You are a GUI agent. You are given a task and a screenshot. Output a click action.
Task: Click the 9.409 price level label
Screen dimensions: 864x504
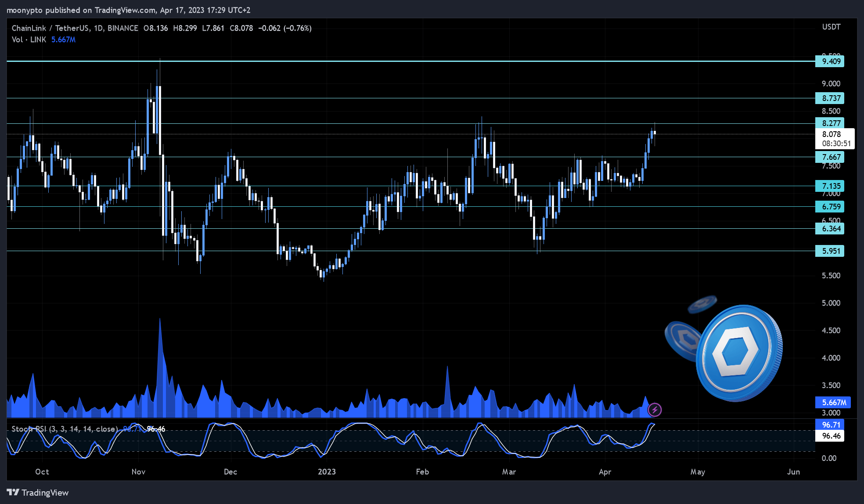(x=829, y=61)
